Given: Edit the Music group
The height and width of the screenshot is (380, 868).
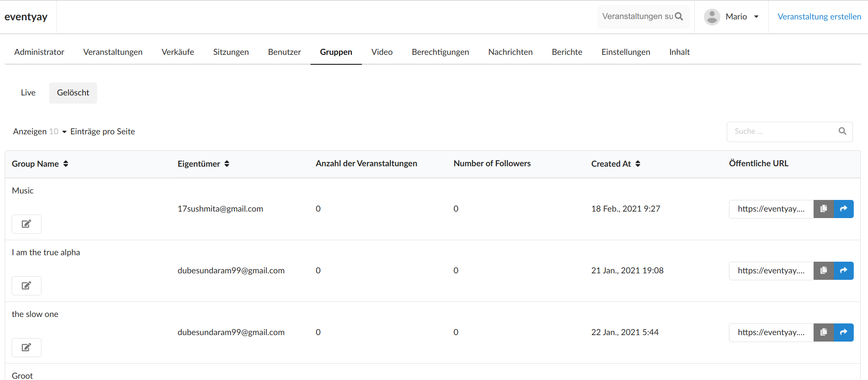Looking at the screenshot, I should [x=26, y=224].
